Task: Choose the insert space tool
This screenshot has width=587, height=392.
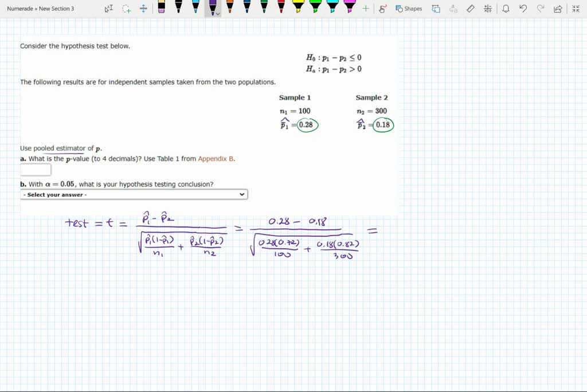Action: pos(143,9)
